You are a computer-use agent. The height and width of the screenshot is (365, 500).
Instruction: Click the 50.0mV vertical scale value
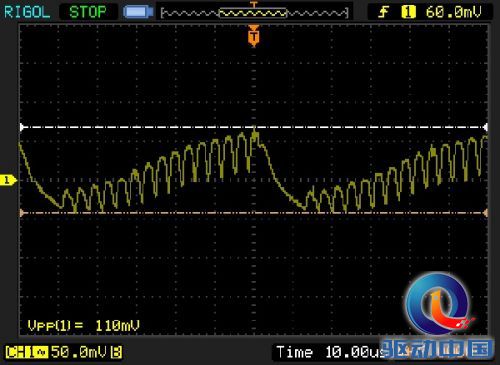(x=79, y=352)
